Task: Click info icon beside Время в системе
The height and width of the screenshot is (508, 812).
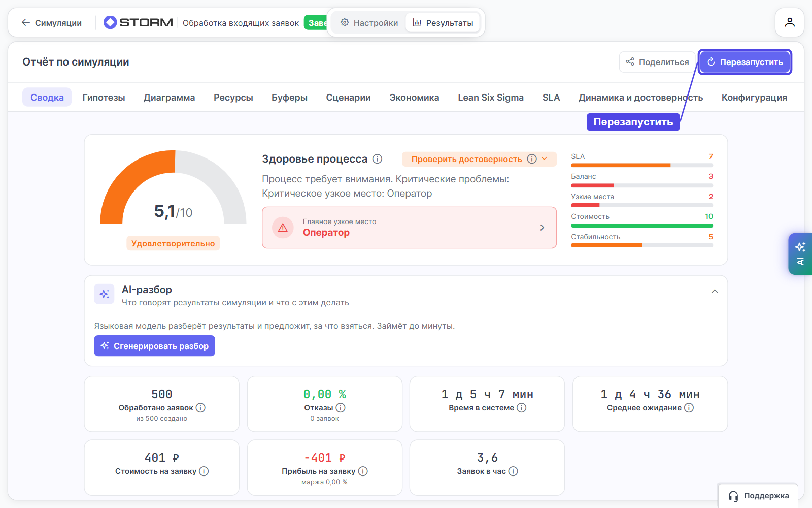Action: (521, 408)
